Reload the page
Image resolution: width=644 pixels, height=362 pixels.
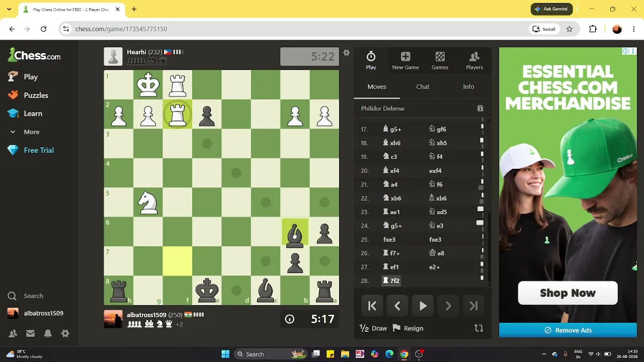44,29
